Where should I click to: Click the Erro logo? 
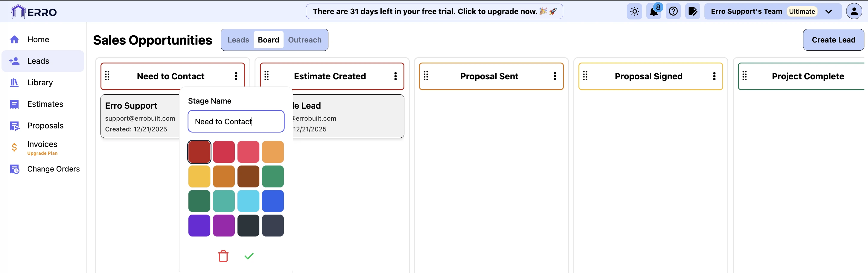34,12
